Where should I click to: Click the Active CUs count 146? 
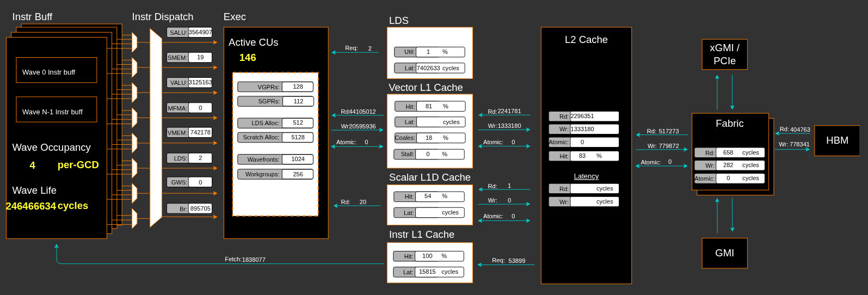[x=248, y=58]
